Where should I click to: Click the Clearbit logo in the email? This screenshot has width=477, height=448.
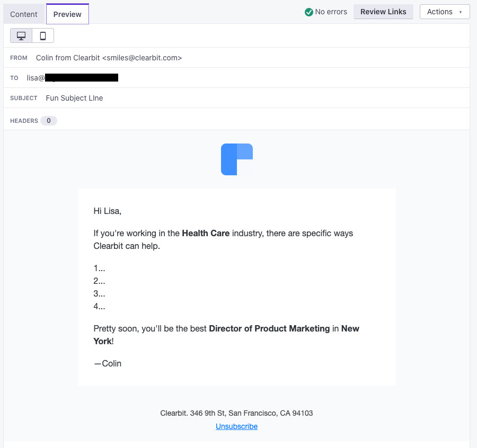tap(237, 159)
